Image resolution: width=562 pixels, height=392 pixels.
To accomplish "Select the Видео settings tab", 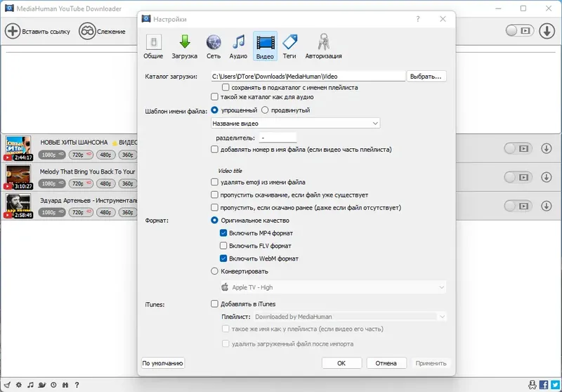I will point(266,46).
